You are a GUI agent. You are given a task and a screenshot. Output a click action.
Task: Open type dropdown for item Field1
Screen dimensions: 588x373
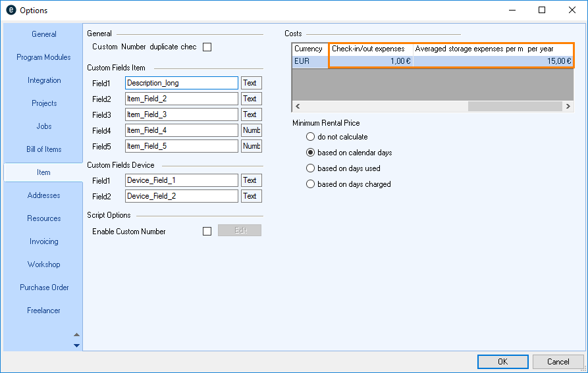[251, 83]
